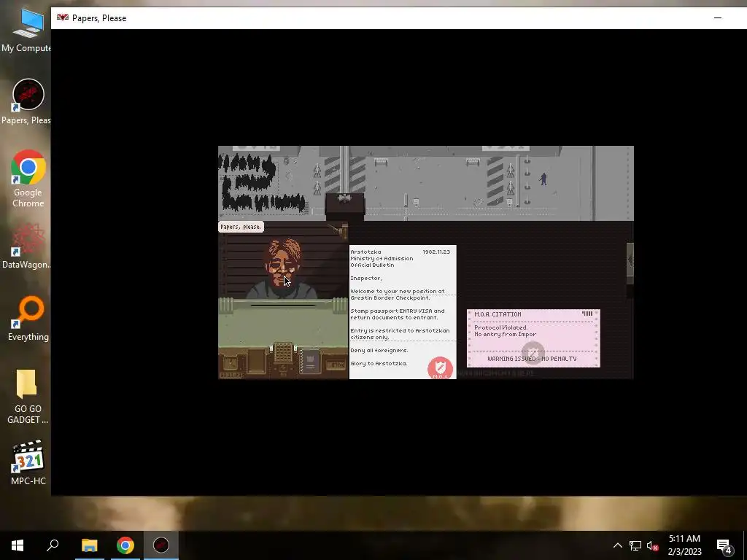The image size is (747, 560).
Task: Show hidden system tray icons
Action: [x=617, y=545]
